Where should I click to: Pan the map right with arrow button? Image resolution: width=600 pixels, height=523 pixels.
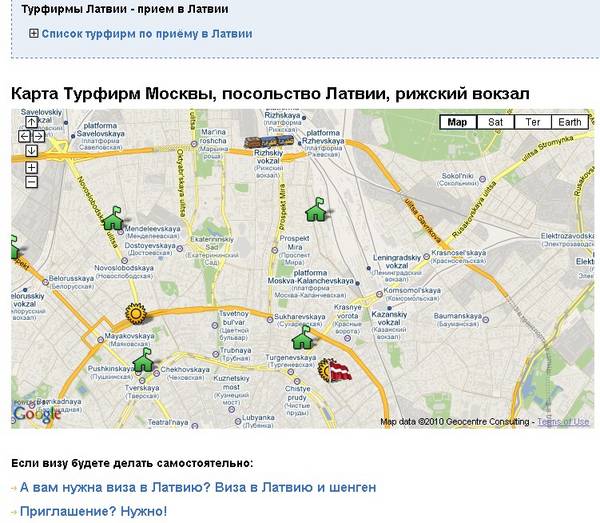[x=39, y=136]
